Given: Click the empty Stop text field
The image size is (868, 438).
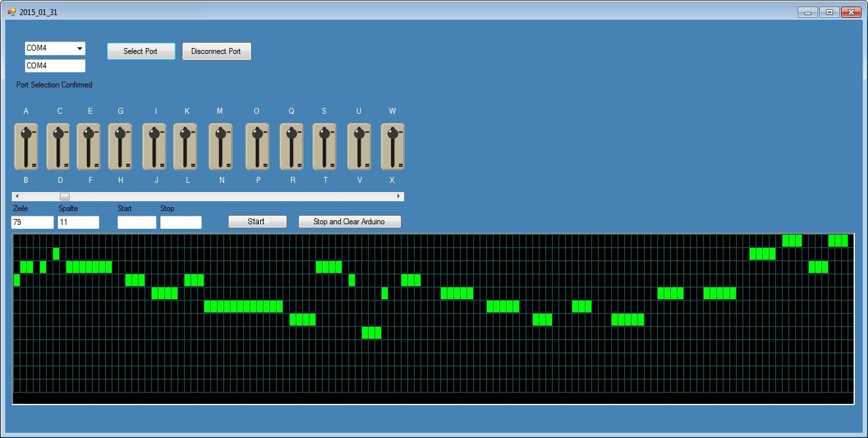Looking at the screenshot, I should pyautogui.click(x=181, y=222).
